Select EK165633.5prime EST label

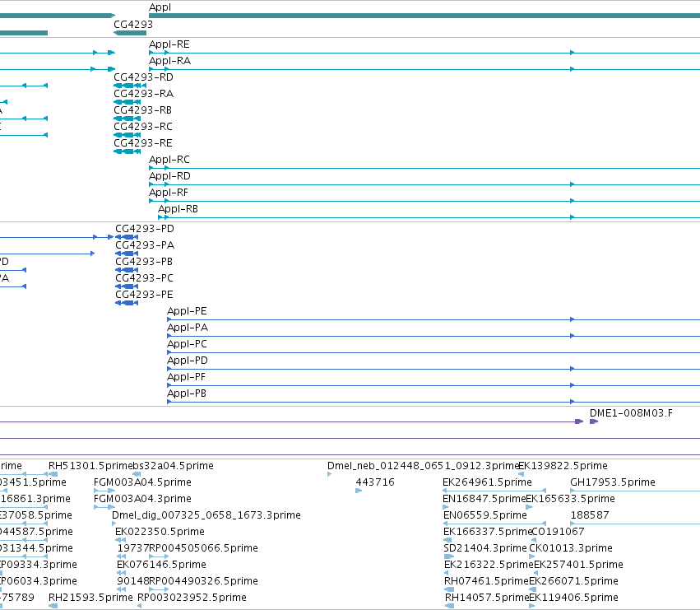571,499
